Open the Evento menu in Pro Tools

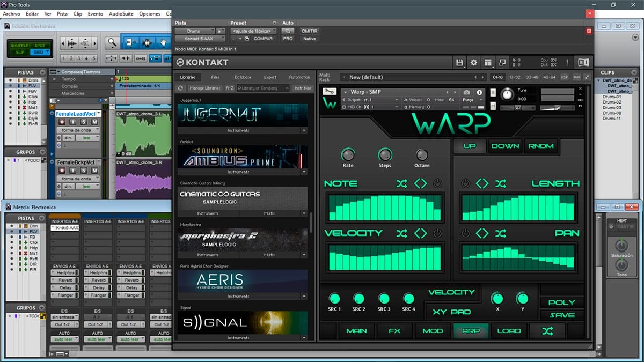tap(96, 13)
